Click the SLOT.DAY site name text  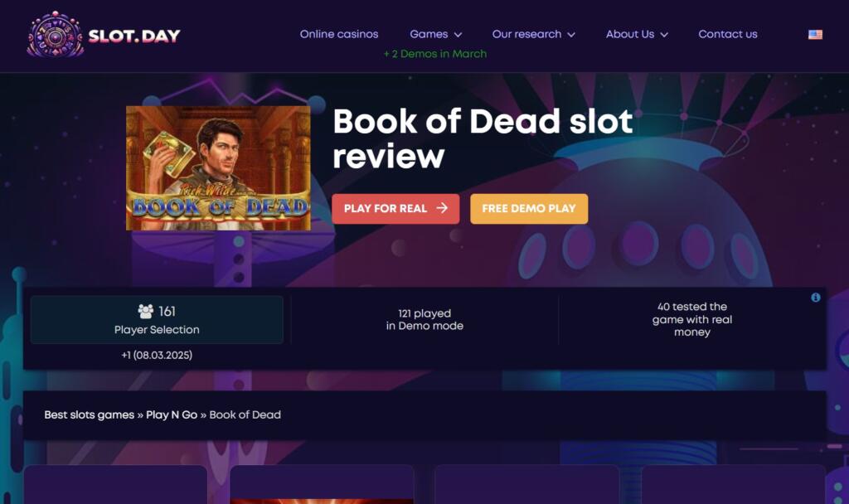(134, 36)
